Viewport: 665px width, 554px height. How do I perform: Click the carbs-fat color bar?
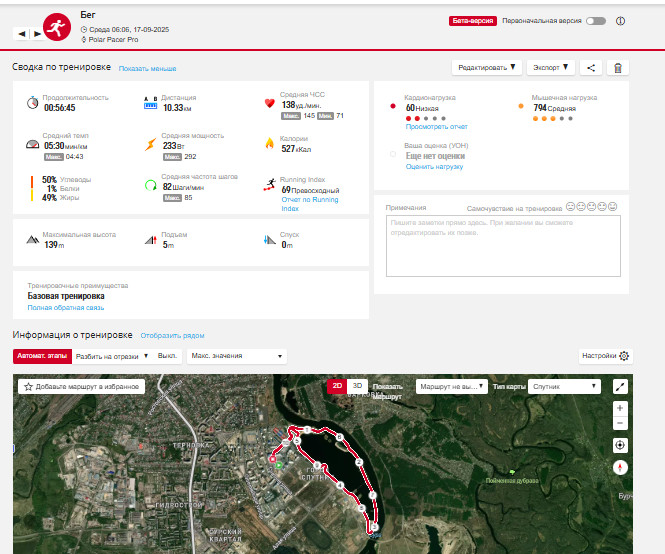point(32,188)
